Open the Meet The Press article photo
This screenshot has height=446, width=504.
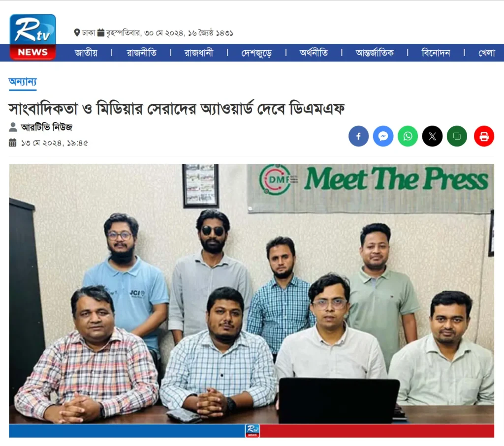[252, 300]
